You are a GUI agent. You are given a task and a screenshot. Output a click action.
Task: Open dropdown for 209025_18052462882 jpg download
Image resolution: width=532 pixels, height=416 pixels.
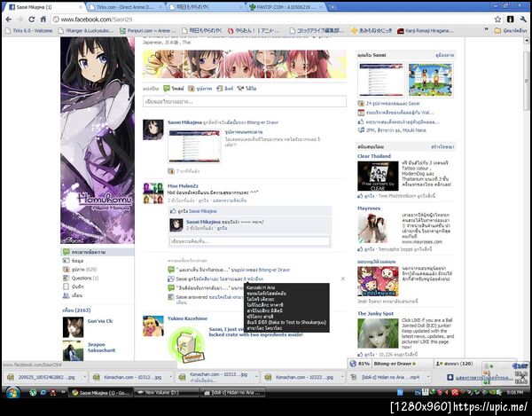click(x=84, y=377)
